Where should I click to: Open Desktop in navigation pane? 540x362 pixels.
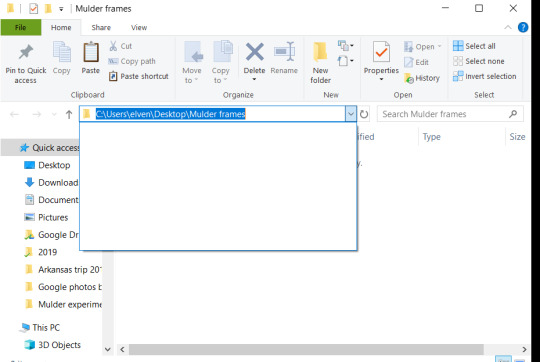(47, 165)
